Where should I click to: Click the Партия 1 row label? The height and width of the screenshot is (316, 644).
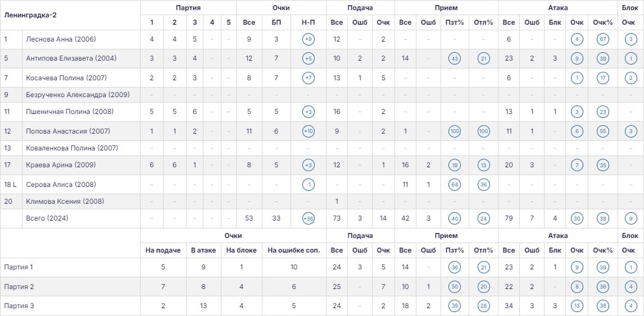[19, 267]
